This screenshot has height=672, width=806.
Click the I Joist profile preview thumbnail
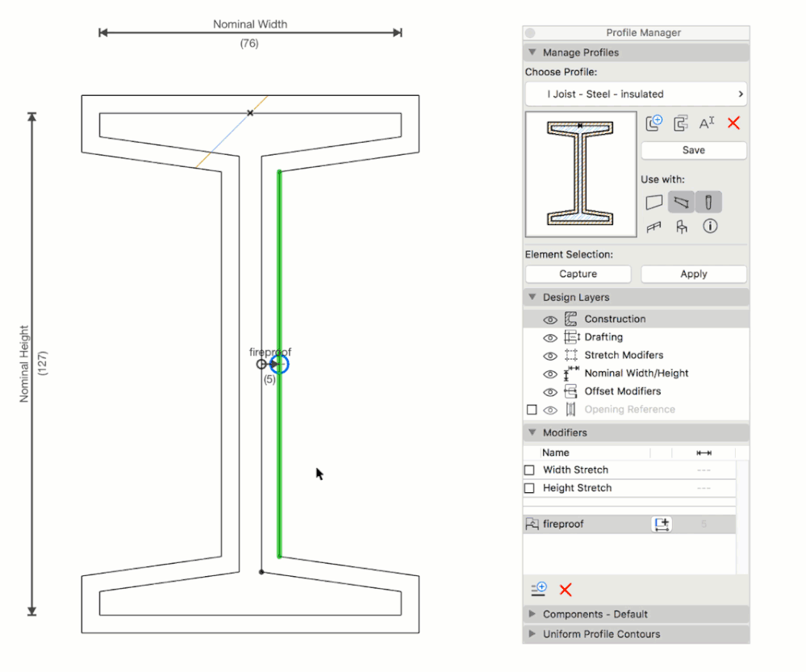(581, 174)
